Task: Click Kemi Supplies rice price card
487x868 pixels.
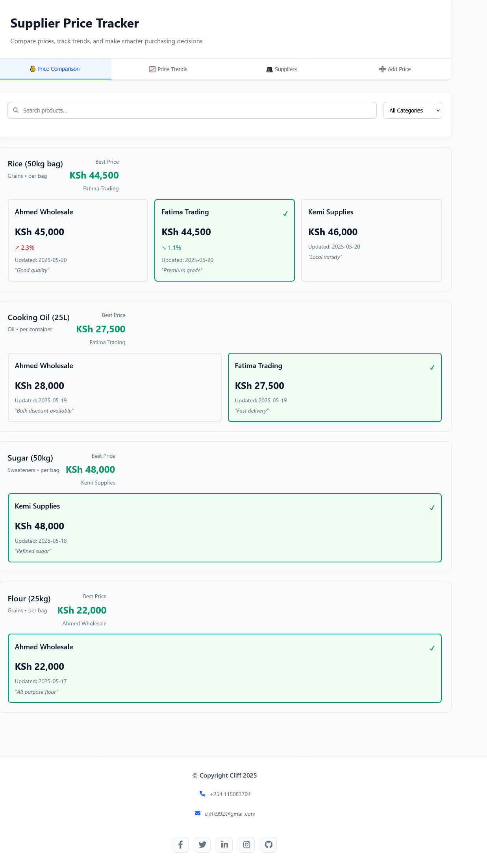Action: click(x=371, y=240)
